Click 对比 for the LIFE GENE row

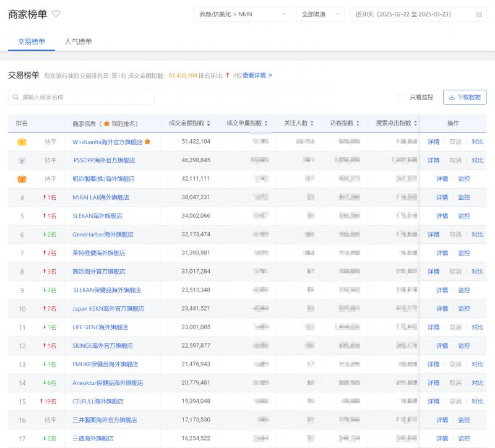477,327
